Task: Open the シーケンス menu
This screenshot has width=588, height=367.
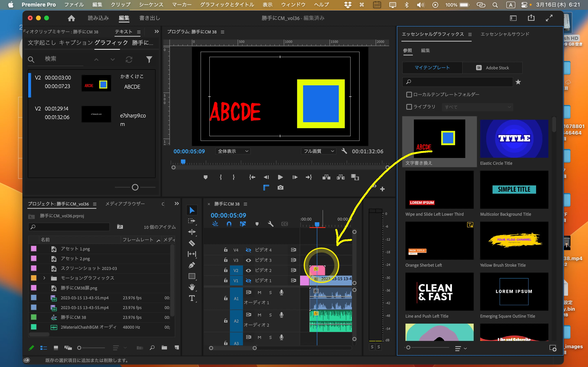Action: click(151, 5)
